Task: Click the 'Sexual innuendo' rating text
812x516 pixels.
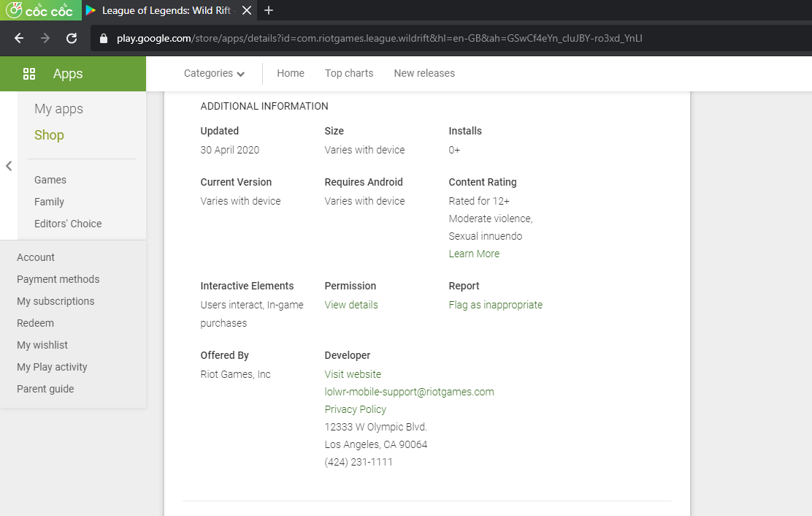Action: [486, 236]
